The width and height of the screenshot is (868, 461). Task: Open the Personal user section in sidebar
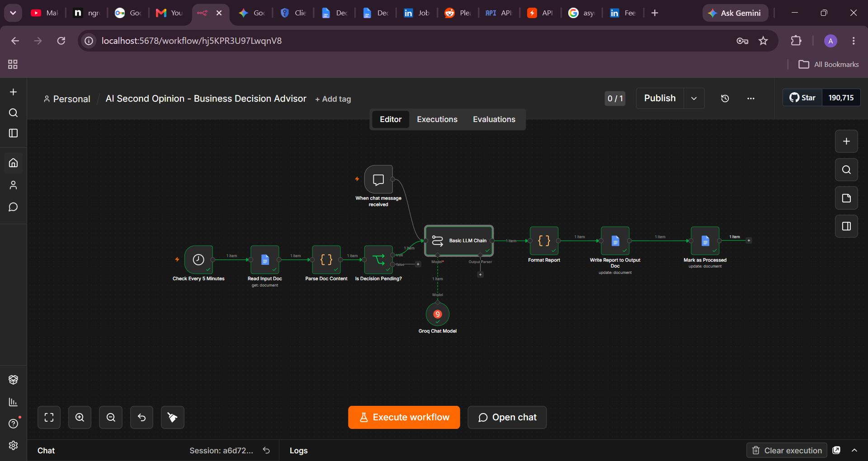click(x=13, y=185)
